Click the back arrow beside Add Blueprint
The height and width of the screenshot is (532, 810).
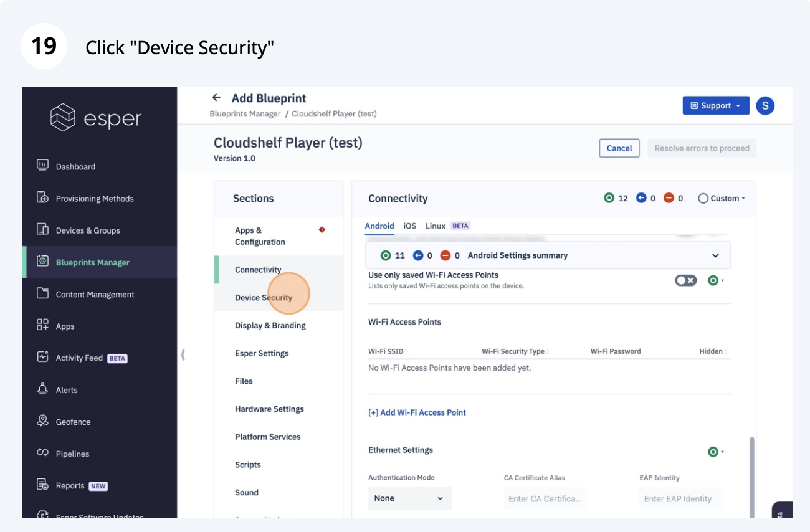click(x=216, y=98)
